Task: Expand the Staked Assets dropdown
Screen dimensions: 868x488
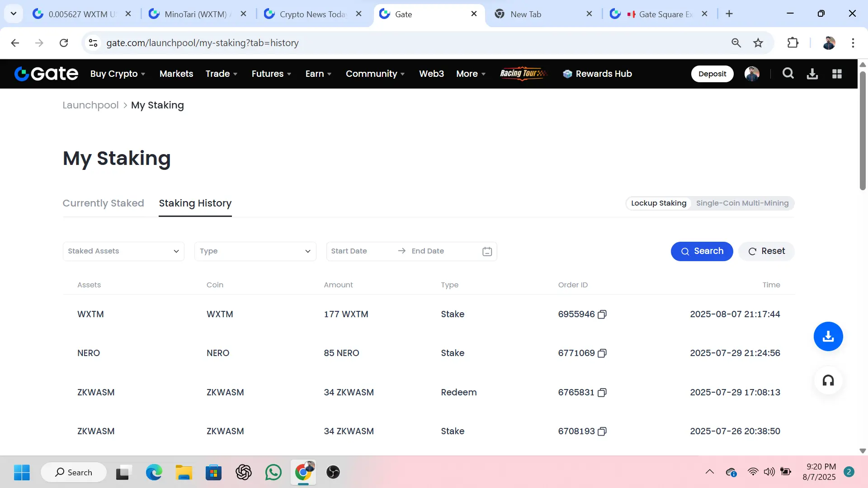Action: [x=123, y=251]
